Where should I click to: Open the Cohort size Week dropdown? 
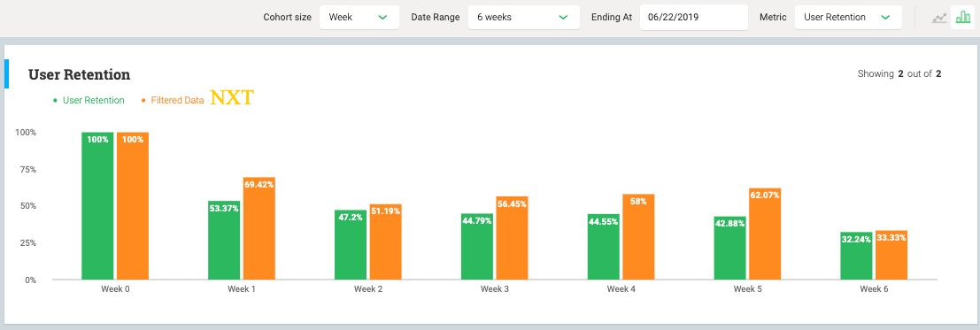[359, 17]
